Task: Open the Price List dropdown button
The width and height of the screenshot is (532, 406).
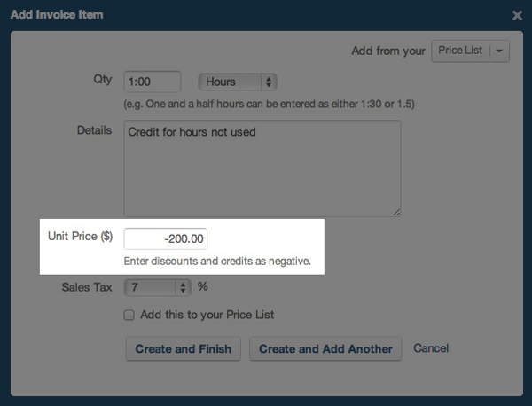Action: coord(461,51)
